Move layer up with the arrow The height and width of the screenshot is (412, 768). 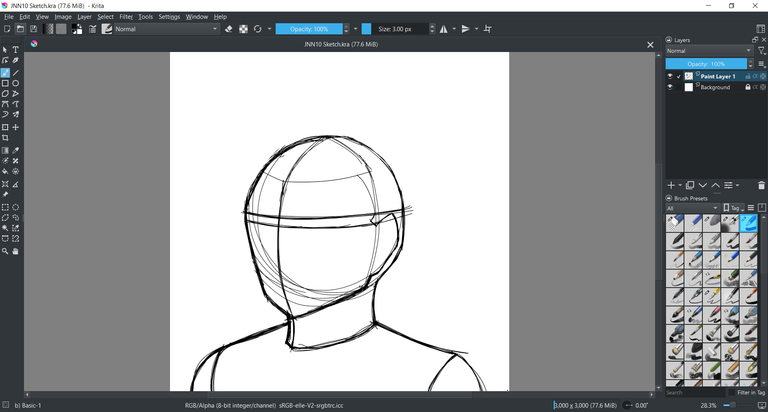click(x=716, y=185)
